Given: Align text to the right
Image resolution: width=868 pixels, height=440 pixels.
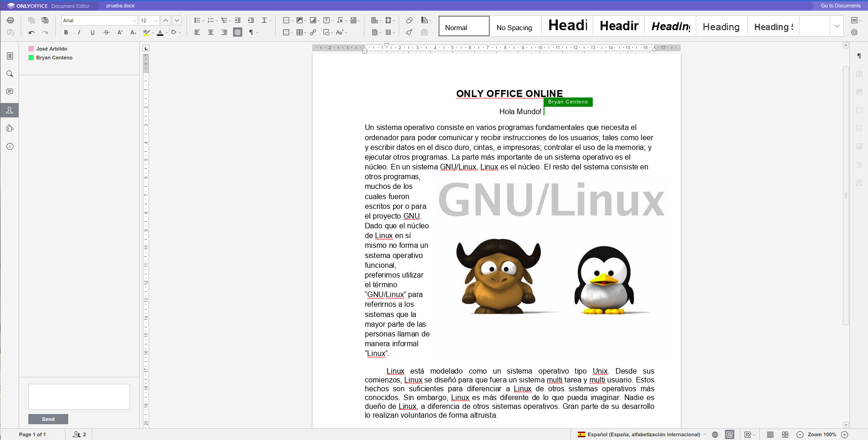Looking at the screenshot, I should point(224,32).
